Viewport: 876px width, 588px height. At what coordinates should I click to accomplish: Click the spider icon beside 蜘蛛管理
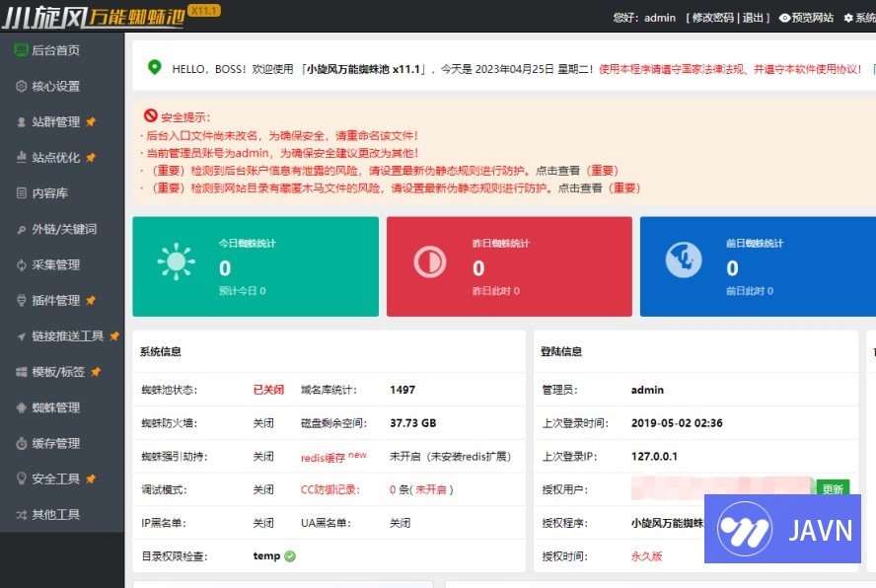click(22, 407)
